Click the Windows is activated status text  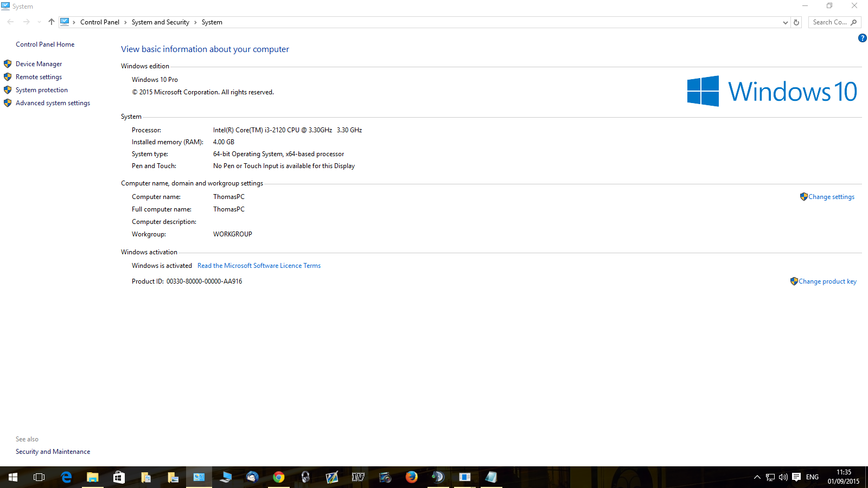click(162, 266)
